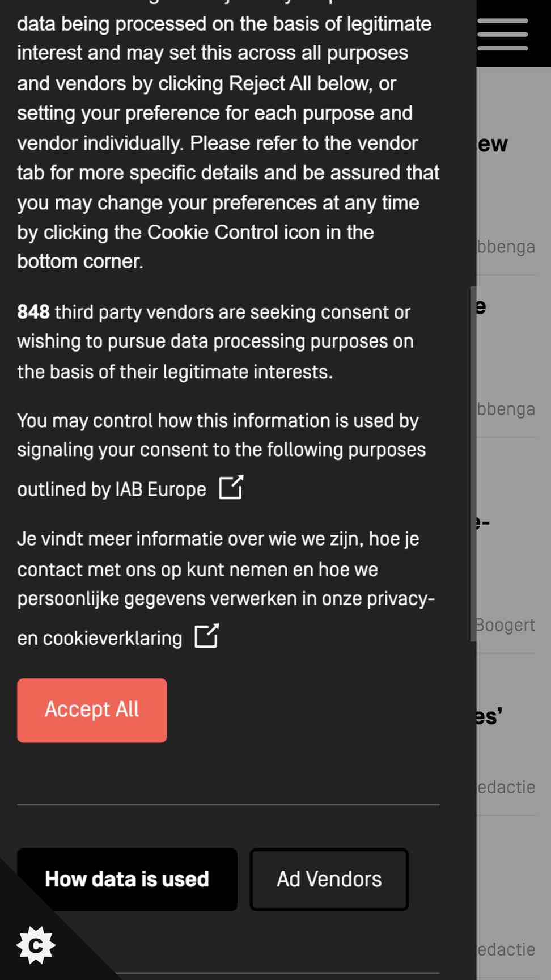This screenshot has height=980, width=551.
Task: Accept all cookies with Accept All
Action: point(92,710)
